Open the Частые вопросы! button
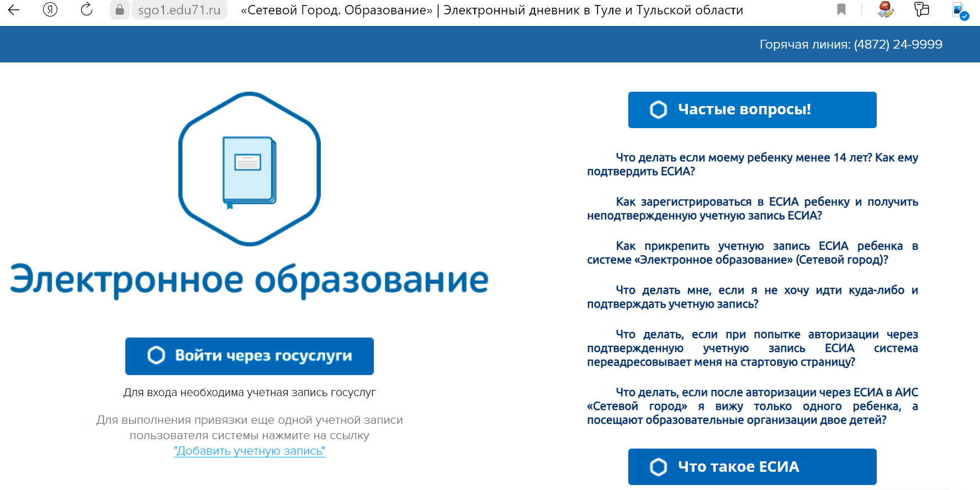 coord(752,109)
